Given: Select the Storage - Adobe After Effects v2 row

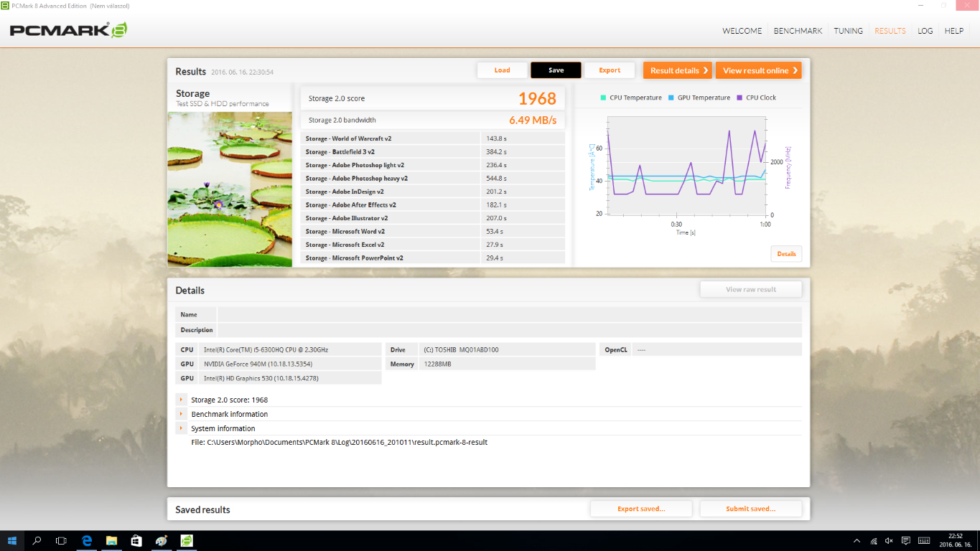Looking at the screenshot, I should [433, 205].
